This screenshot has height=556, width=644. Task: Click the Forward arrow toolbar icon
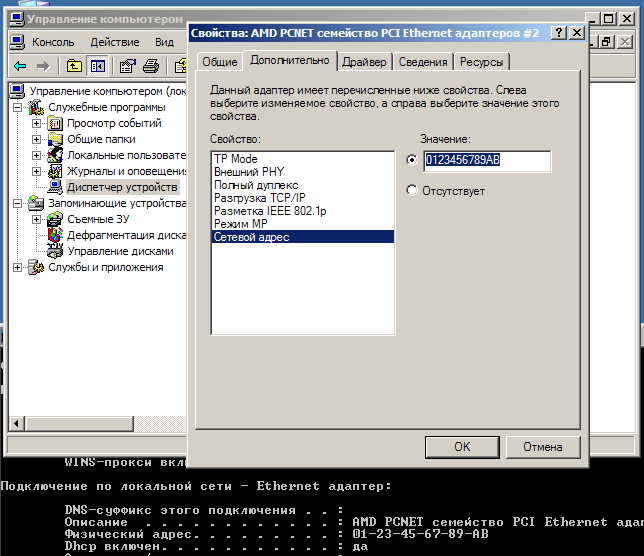pos(43,66)
